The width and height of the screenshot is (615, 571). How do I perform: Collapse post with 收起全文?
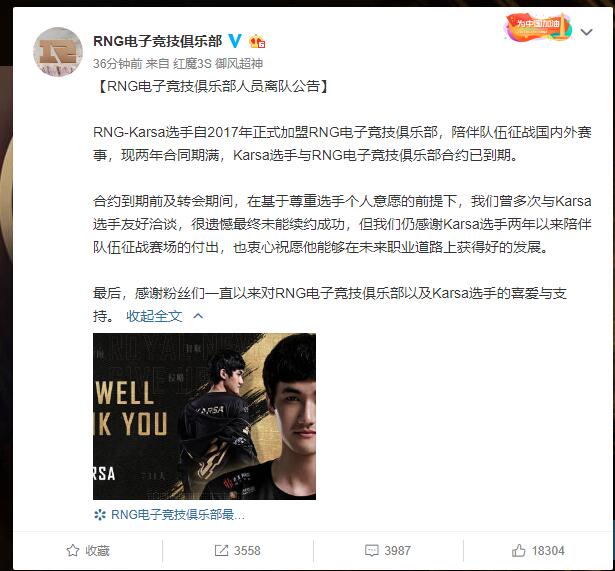coord(154,316)
